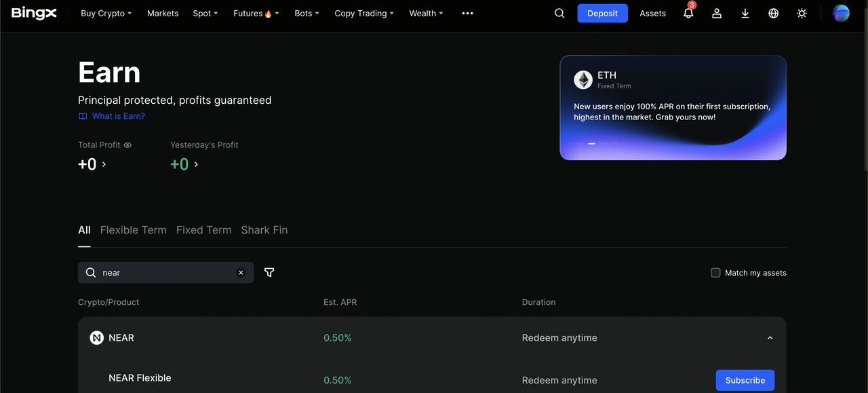Image resolution: width=868 pixels, height=393 pixels.
Task: Click the download app icon
Action: [x=745, y=14]
